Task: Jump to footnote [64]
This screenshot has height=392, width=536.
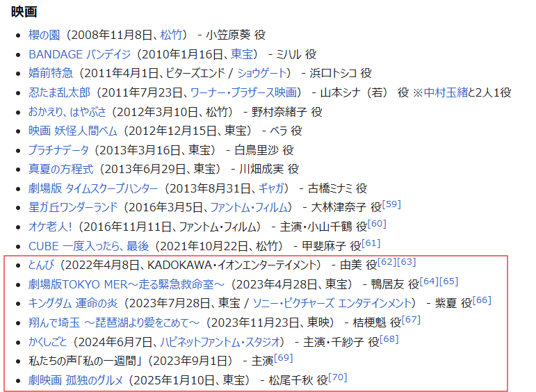Action: click(x=429, y=281)
